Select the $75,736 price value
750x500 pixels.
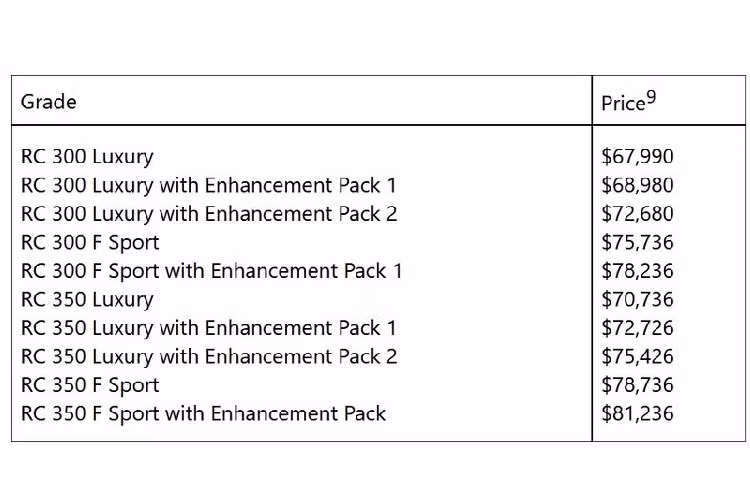tap(637, 242)
